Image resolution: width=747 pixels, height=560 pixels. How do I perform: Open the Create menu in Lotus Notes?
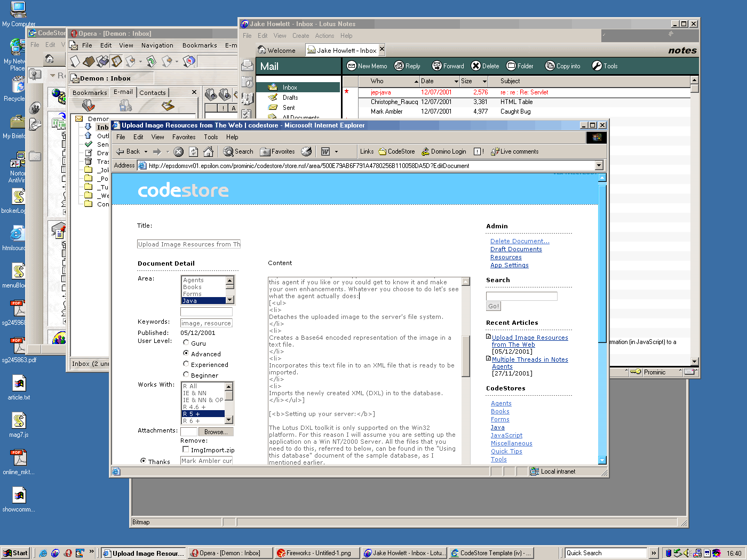pyautogui.click(x=300, y=36)
